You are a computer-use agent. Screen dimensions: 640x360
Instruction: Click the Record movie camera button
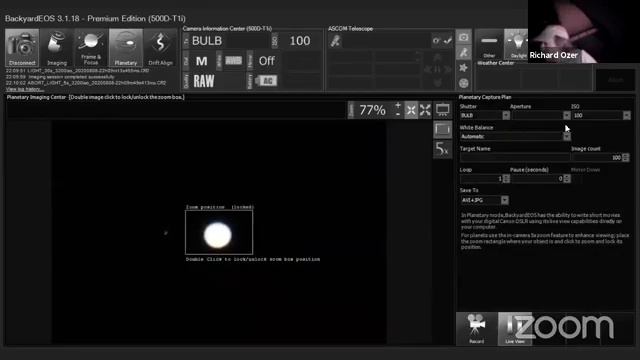coord(477,329)
